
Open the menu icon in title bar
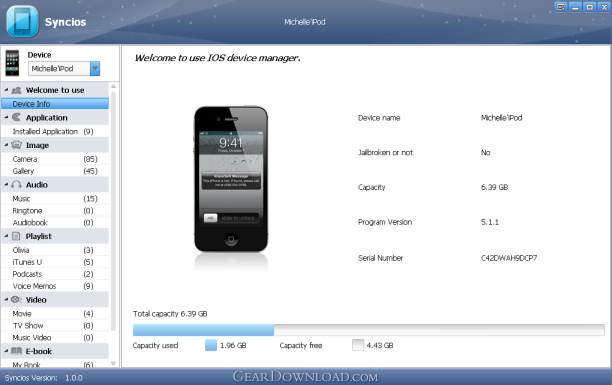[561, 7]
